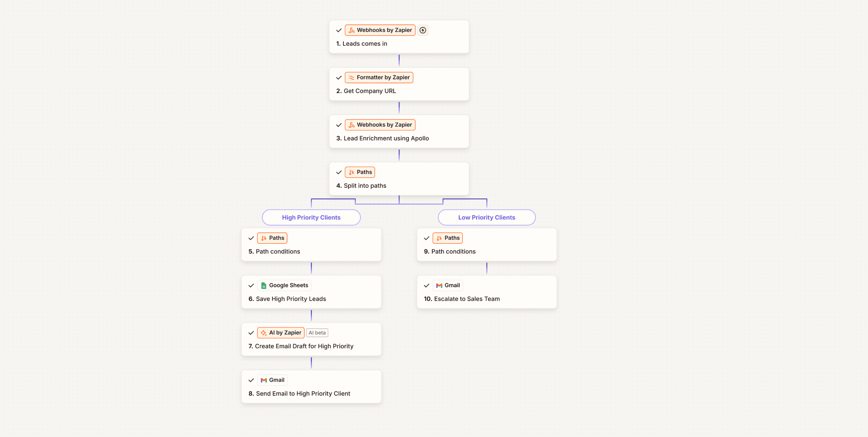Click checkmark on Leads comes in step
The image size is (868, 437).
tap(339, 30)
